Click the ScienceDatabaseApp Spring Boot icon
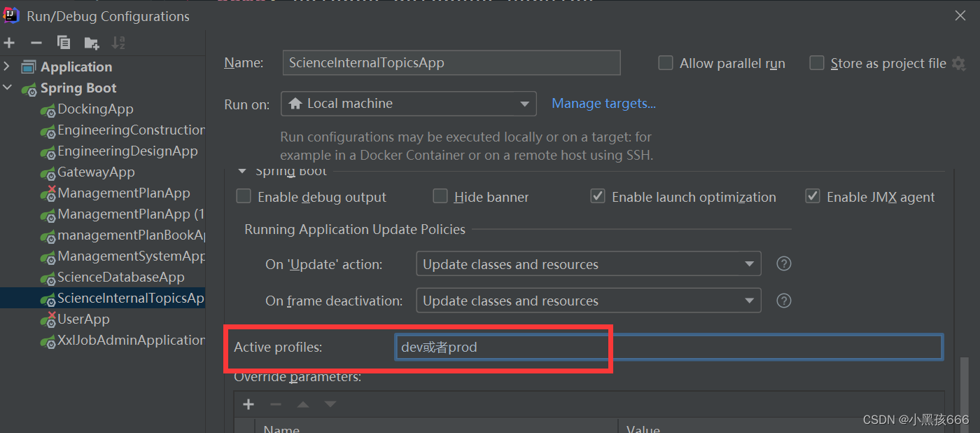This screenshot has height=433, width=980. (48, 278)
